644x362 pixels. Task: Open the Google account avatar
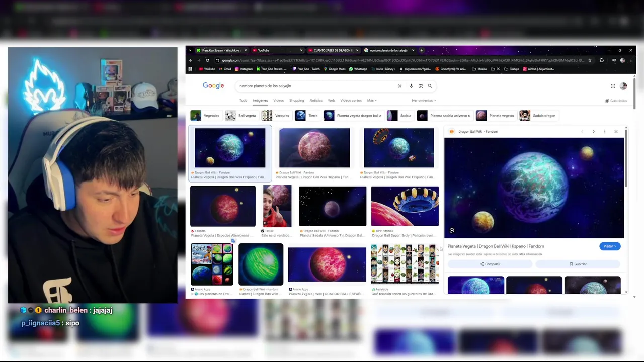(x=623, y=86)
